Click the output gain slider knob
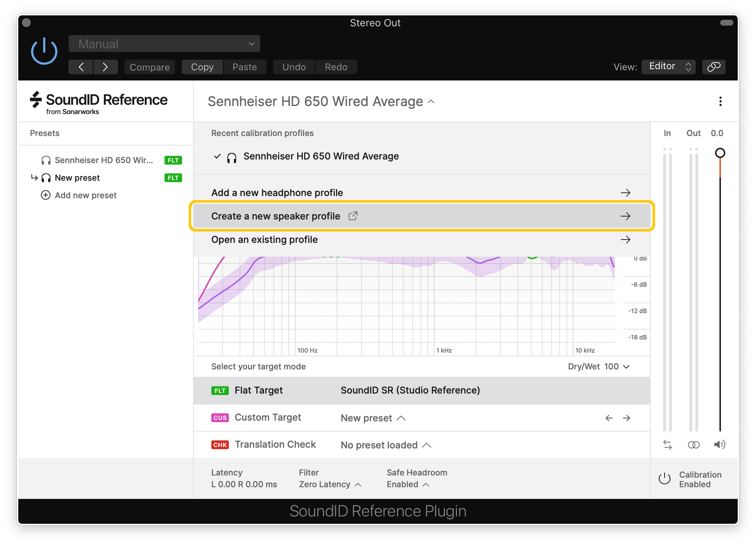This screenshot has height=545, width=756. pos(720,153)
